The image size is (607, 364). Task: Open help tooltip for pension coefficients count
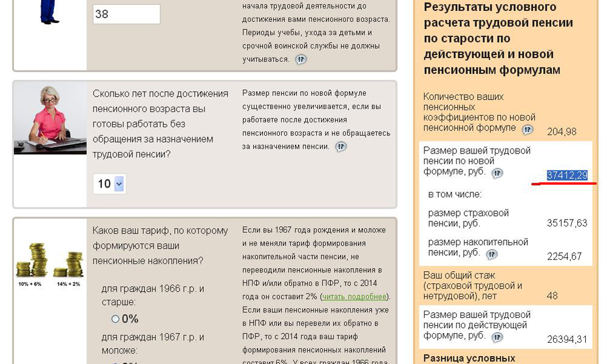527,129
